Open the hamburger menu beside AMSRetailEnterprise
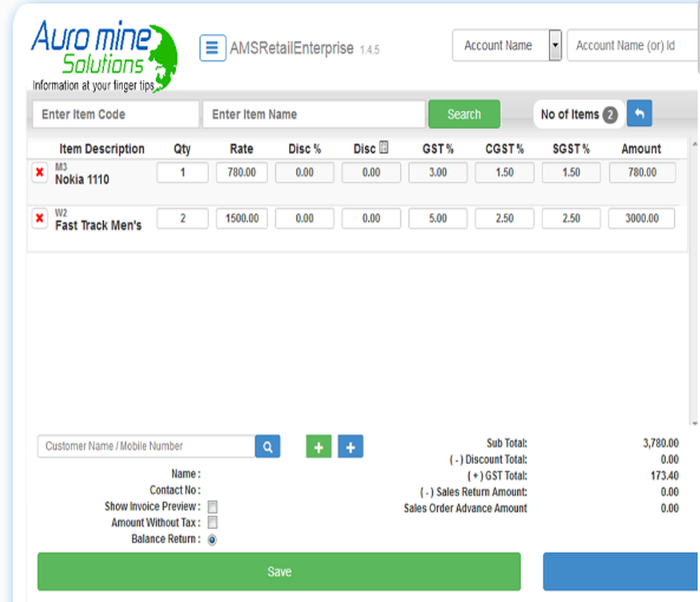 [213, 48]
